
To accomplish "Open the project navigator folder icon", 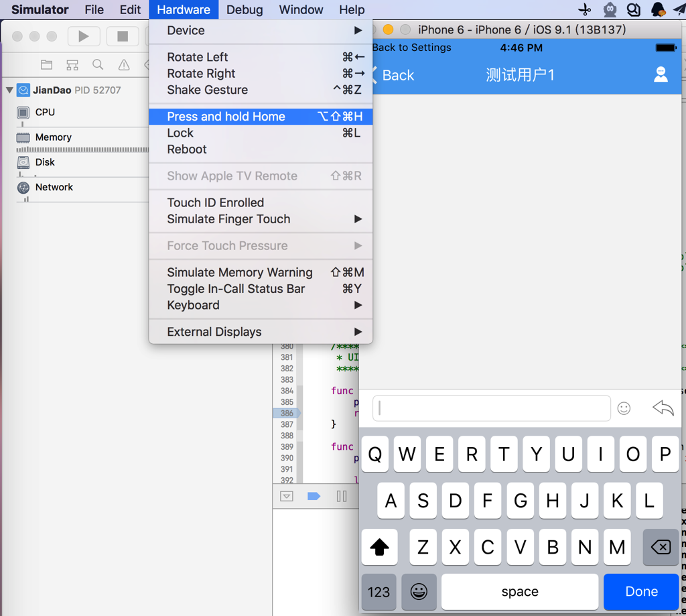I will click(x=46, y=65).
